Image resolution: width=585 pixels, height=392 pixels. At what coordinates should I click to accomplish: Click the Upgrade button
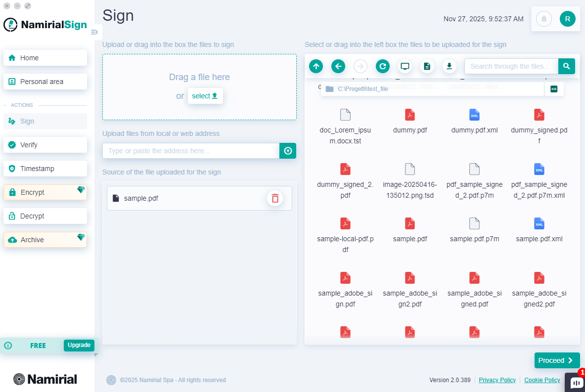(79, 345)
